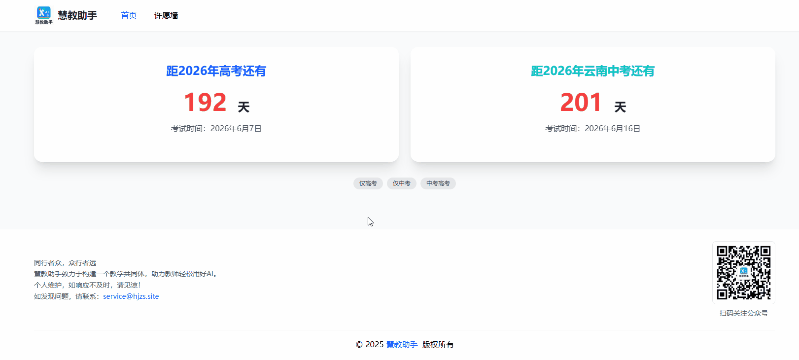Image resolution: width=799 pixels, height=360 pixels.
Task: Click the 版权所有 footer text
Action: click(x=438, y=345)
